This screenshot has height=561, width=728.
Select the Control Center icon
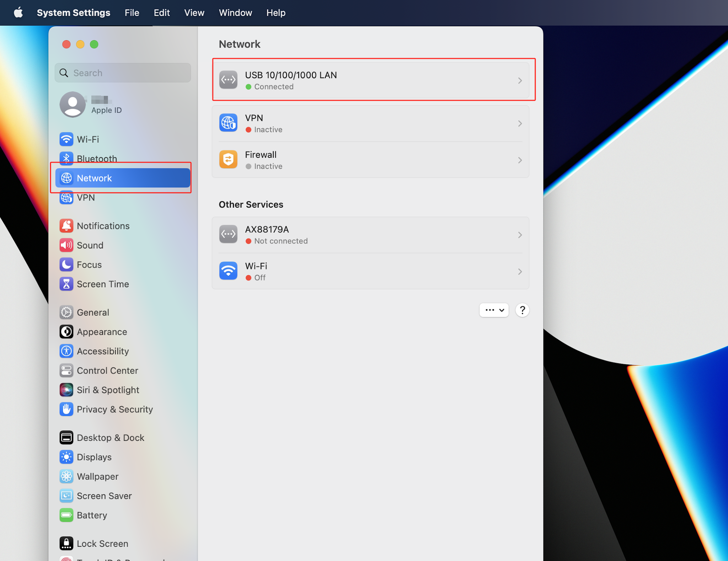pyautogui.click(x=66, y=370)
